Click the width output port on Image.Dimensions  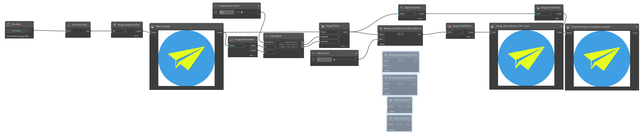(x=253, y=46)
